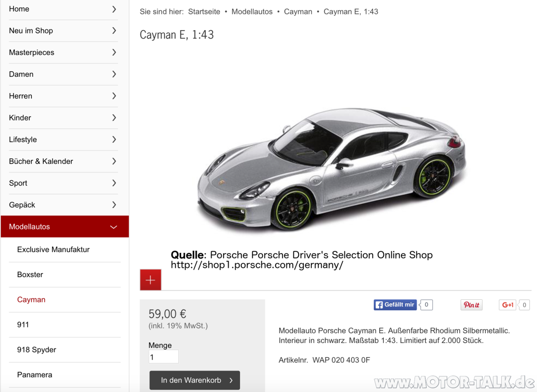
Task: Expand the Gepäck menu chevron
Action: tap(114, 205)
